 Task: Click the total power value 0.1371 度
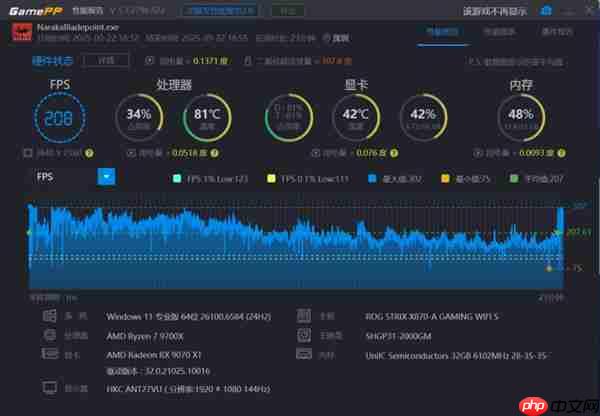coord(210,61)
